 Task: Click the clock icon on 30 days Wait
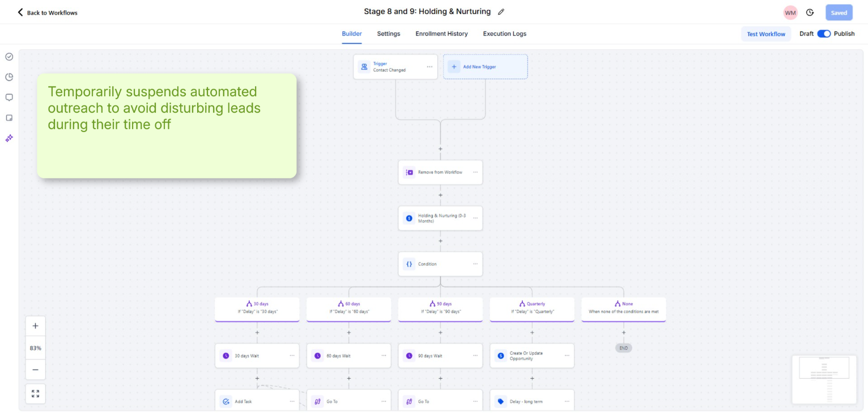tap(225, 355)
